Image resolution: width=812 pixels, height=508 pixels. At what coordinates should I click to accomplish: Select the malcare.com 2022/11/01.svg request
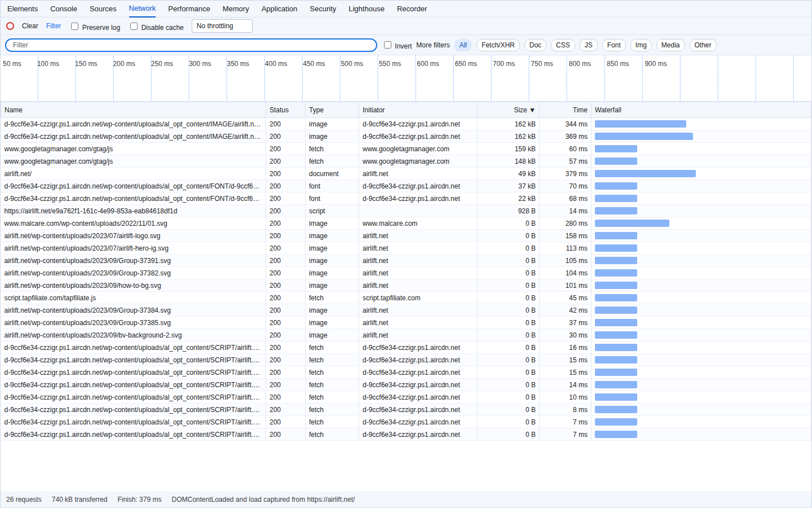coord(405,224)
